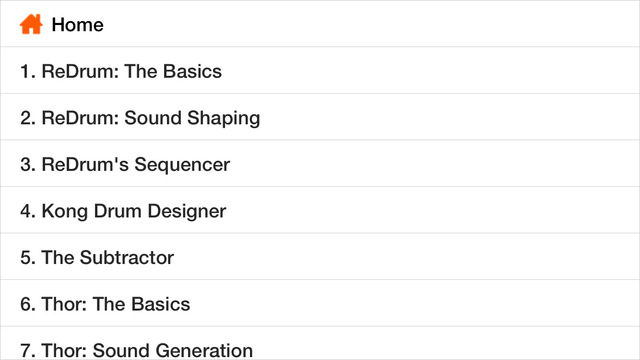Choose chapter 5 The Subtractor
Screen dimensions: 640x360
point(320,256)
